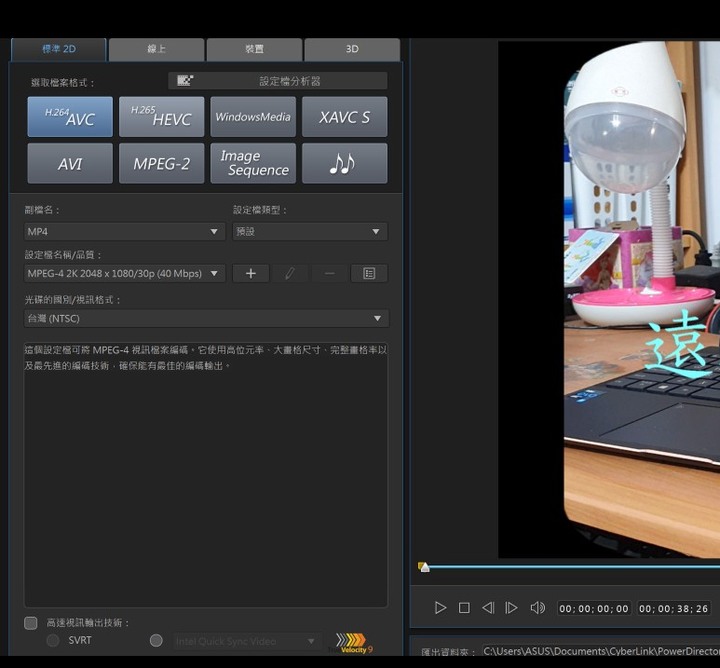Image resolution: width=720 pixels, height=668 pixels.
Task: Open the 副檔名 MP4 dropdown
Action: coord(124,231)
